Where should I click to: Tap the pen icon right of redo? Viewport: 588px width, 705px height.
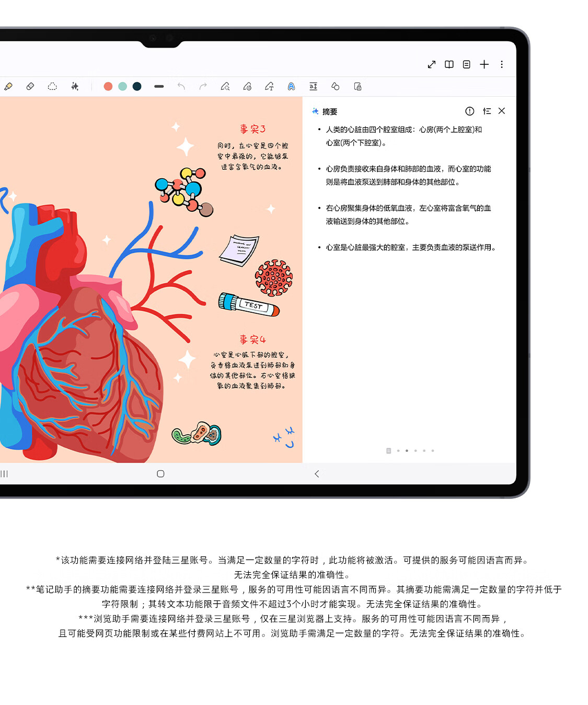(225, 86)
